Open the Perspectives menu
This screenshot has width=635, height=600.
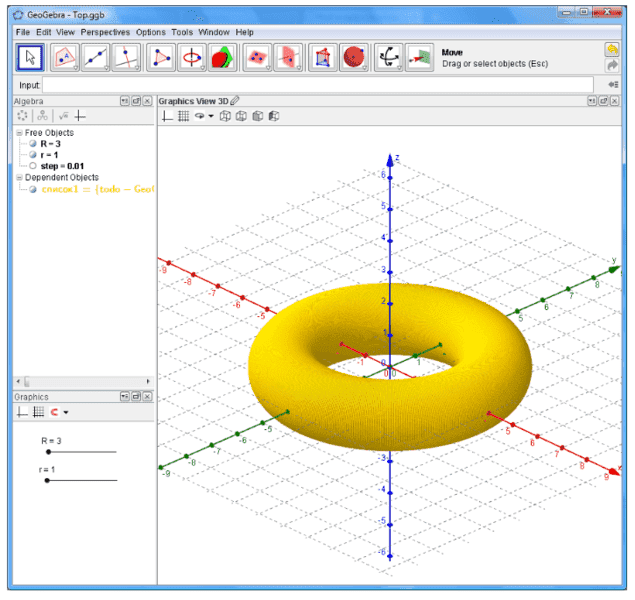106,32
